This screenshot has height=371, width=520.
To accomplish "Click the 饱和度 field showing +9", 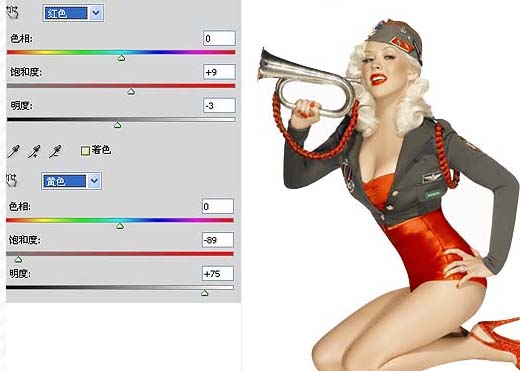I will pos(219,72).
